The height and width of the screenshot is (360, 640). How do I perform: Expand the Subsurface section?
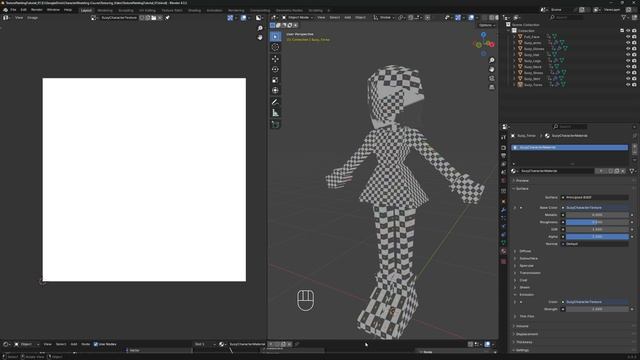(529, 258)
